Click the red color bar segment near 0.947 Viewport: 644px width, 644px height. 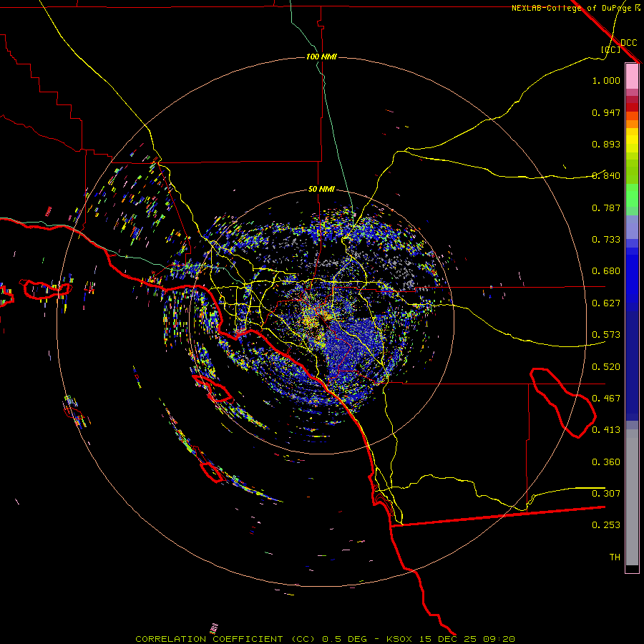pos(632,107)
